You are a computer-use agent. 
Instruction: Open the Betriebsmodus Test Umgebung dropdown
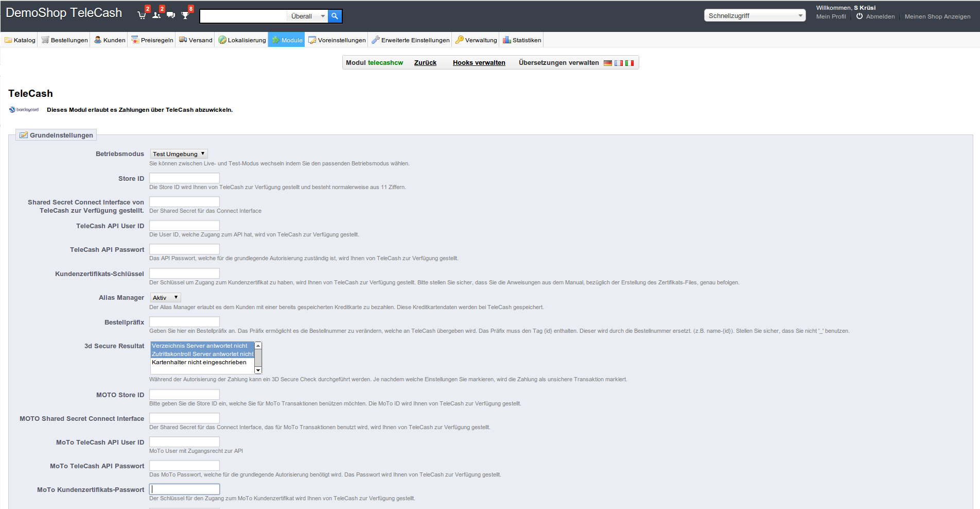179,154
